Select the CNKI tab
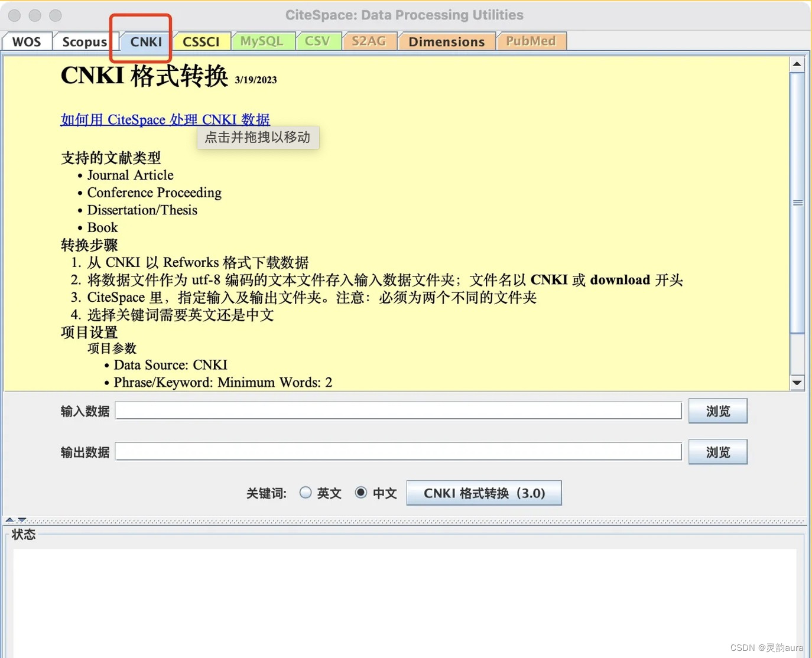The image size is (812, 658). coord(146,42)
